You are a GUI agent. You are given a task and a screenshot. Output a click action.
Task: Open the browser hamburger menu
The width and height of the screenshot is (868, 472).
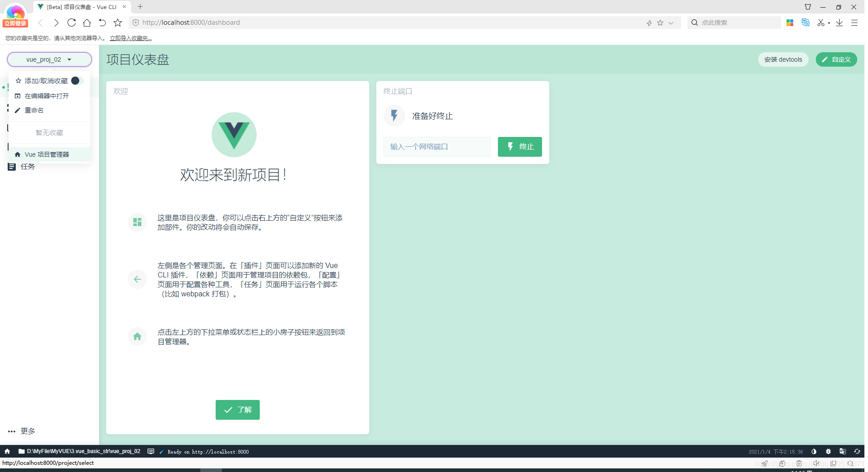(x=854, y=22)
